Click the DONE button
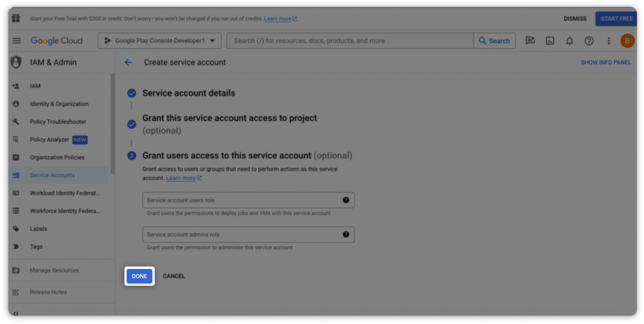Screen dimensions: 644x324 [139, 276]
